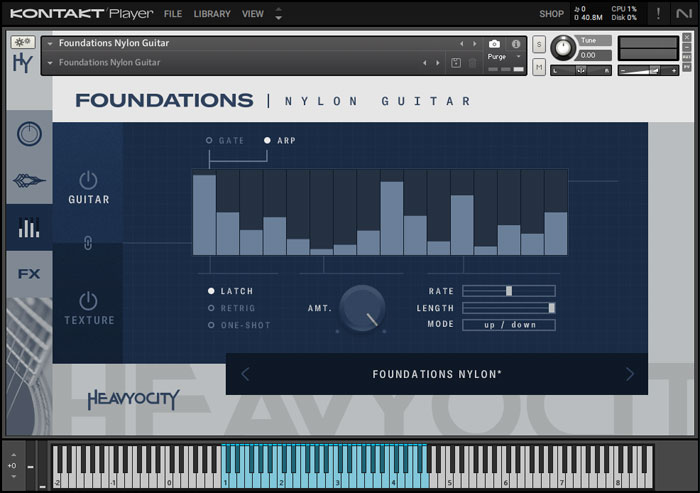The width and height of the screenshot is (700, 493).
Task: Click the Heavyocity HY logo icon
Action: pos(22,63)
